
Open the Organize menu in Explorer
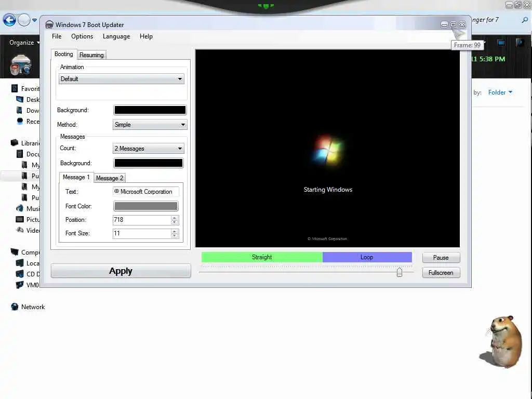click(24, 43)
